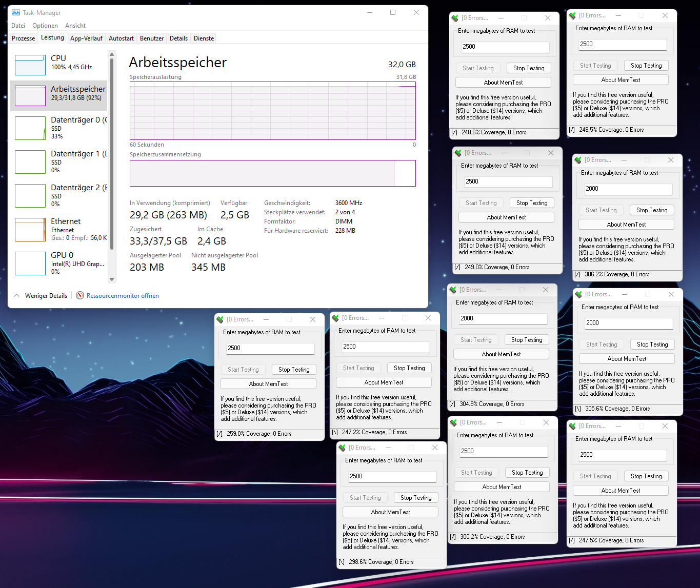Image resolution: width=700 pixels, height=588 pixels.
Task: Open the Ressourcenmonitor öffnen link
Action: click(123, 296)
